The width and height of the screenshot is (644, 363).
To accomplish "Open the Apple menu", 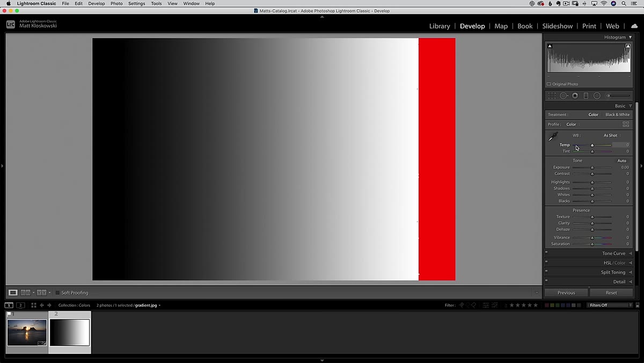I will 8,3.
